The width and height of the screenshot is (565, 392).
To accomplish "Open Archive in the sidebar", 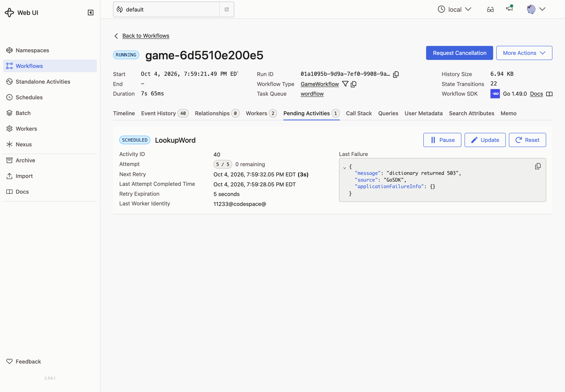I will click(x=50, y=160).
